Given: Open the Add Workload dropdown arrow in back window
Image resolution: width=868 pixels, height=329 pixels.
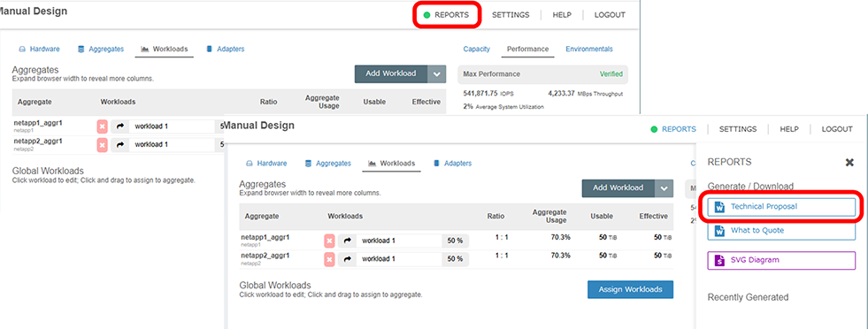Looking at the screenshot, I should 437,74.
